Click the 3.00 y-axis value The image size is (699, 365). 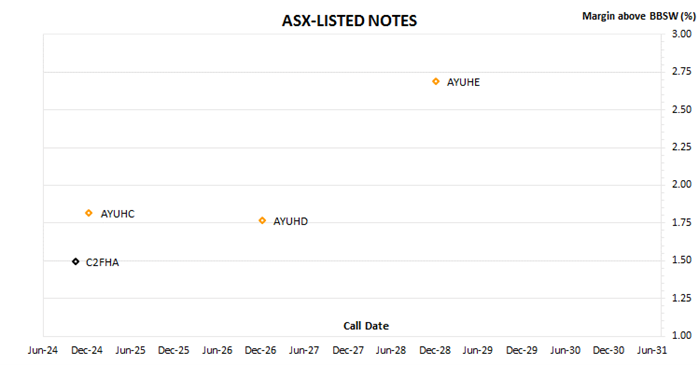(x=682, y=34)
